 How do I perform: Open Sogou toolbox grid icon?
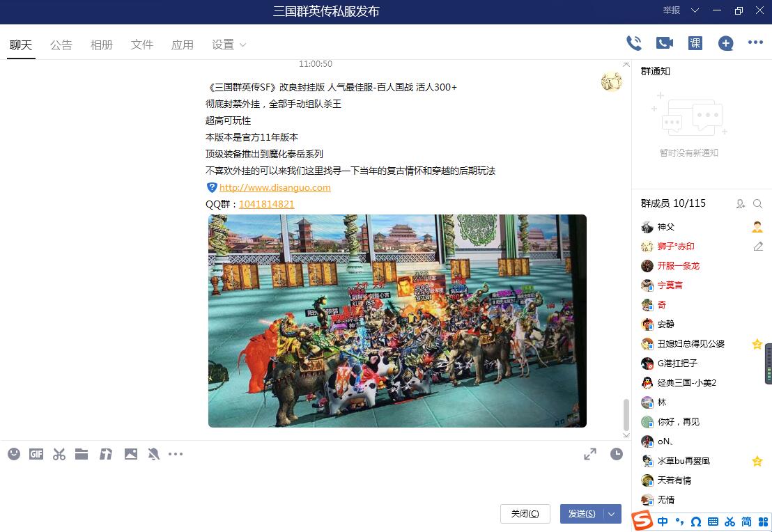[763, 522]
